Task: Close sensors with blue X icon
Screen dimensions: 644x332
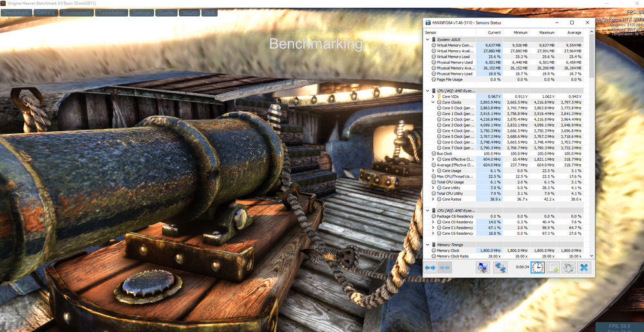Action: tap(583, 268)
